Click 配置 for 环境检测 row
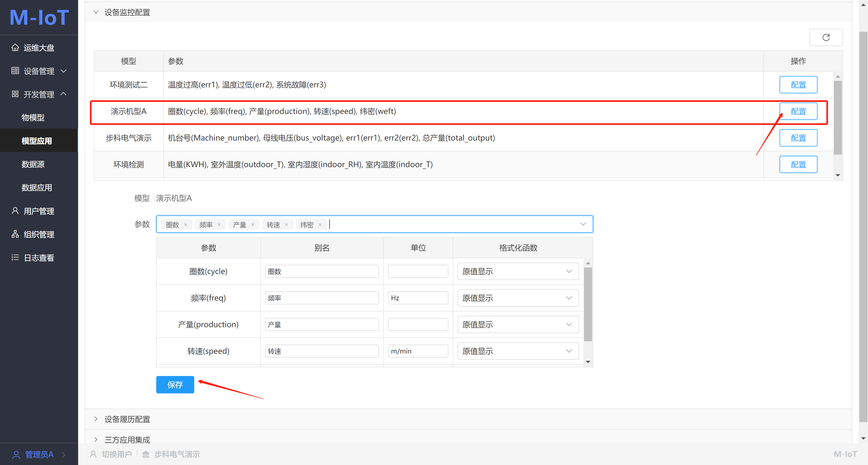 798,164
